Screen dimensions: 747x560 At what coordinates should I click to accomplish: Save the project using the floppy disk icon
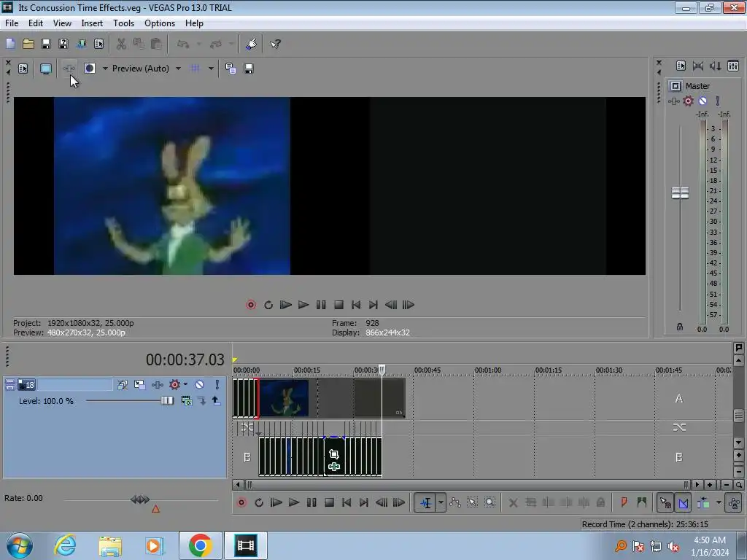tap(46, 44)
